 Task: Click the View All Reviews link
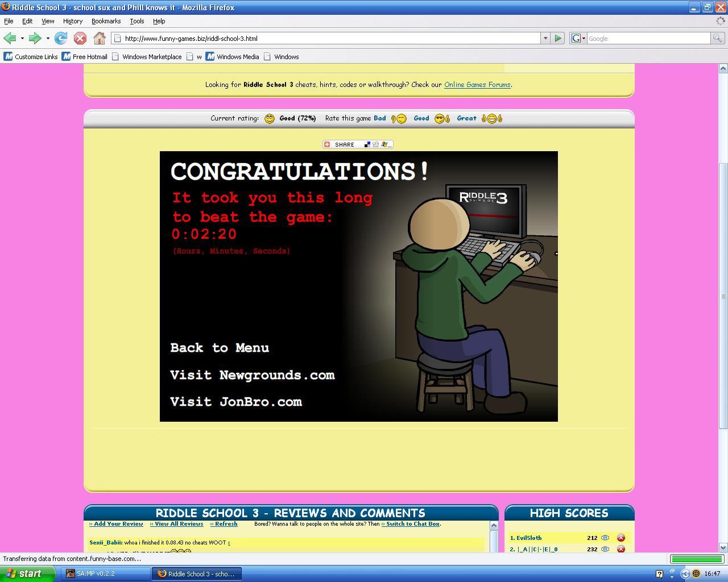pos(177,524)
